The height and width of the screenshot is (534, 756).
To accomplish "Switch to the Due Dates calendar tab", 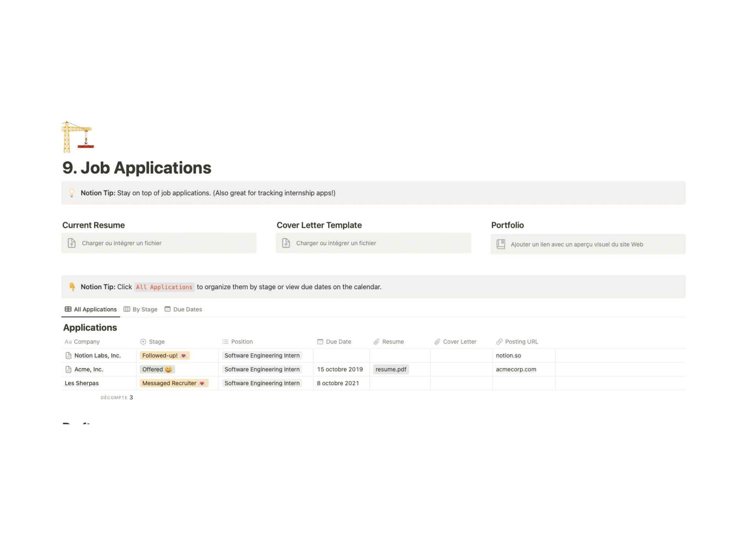I will (x=183, y=310).
